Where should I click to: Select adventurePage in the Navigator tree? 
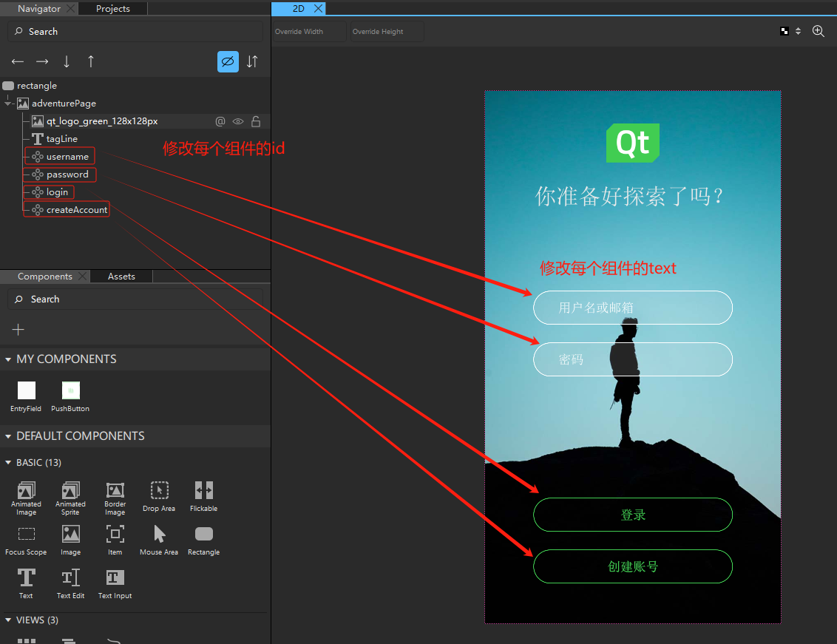(x=64, y=103)
